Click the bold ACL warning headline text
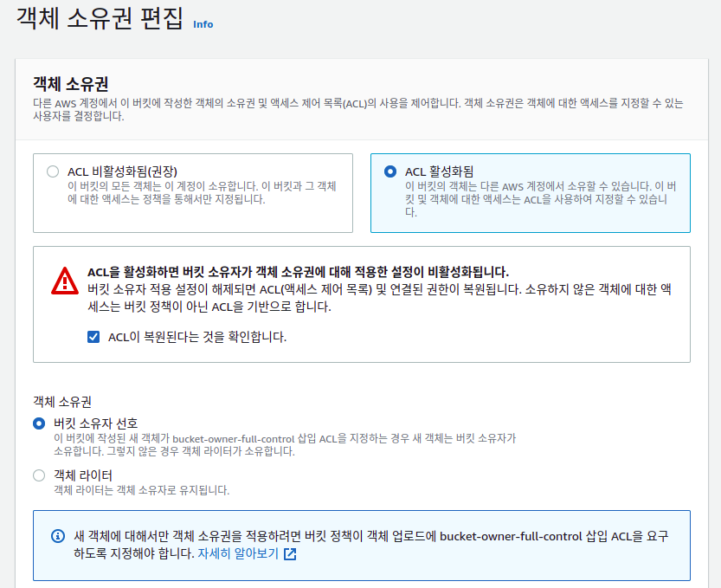 click(x=298, y=272)
